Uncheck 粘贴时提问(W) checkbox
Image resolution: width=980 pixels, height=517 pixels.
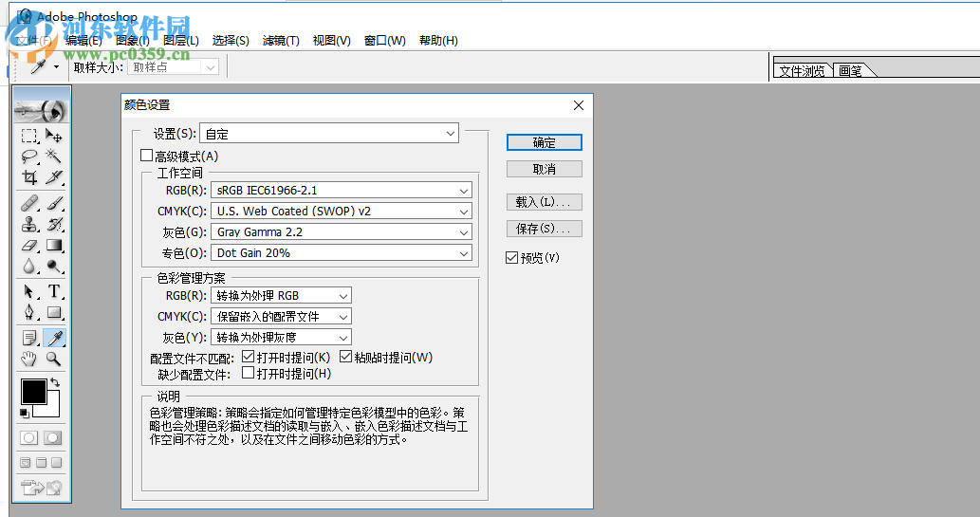point(345,357)
